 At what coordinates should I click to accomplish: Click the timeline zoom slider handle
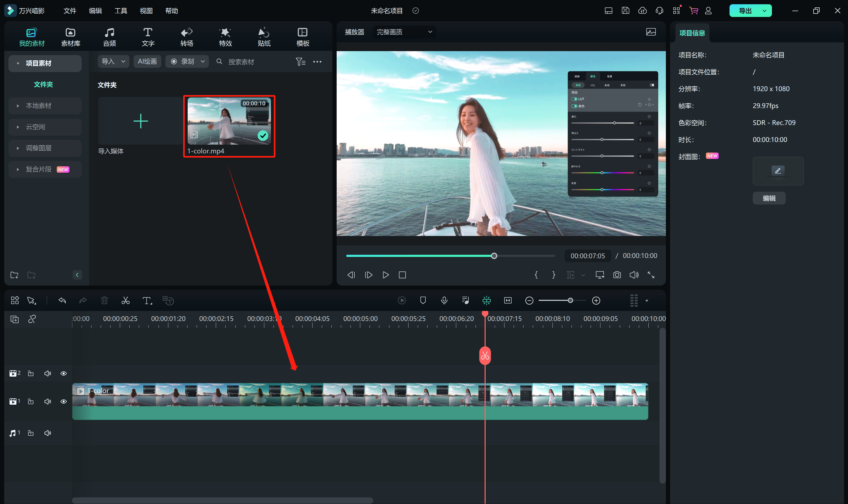(x=570, y=301)
